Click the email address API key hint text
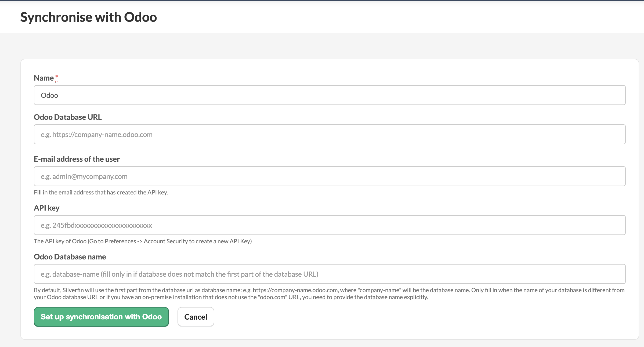644x347 pixels. (x=101, y=192)
